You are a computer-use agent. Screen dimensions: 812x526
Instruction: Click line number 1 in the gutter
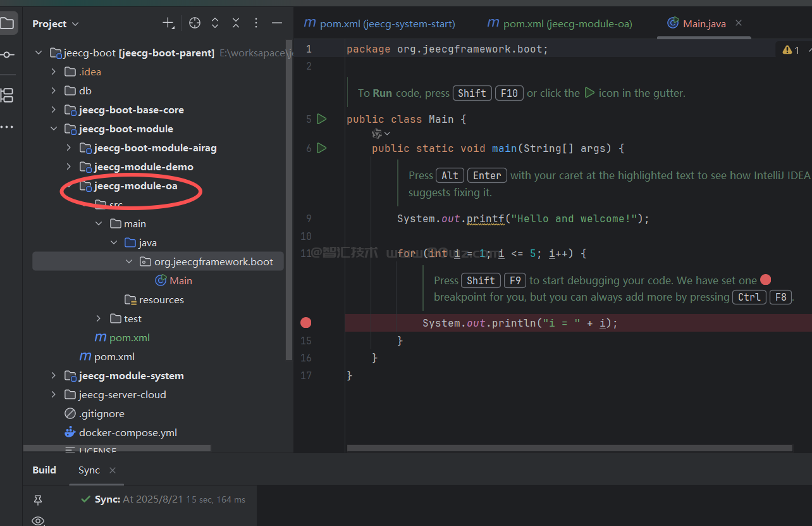[x=308, y=49]
